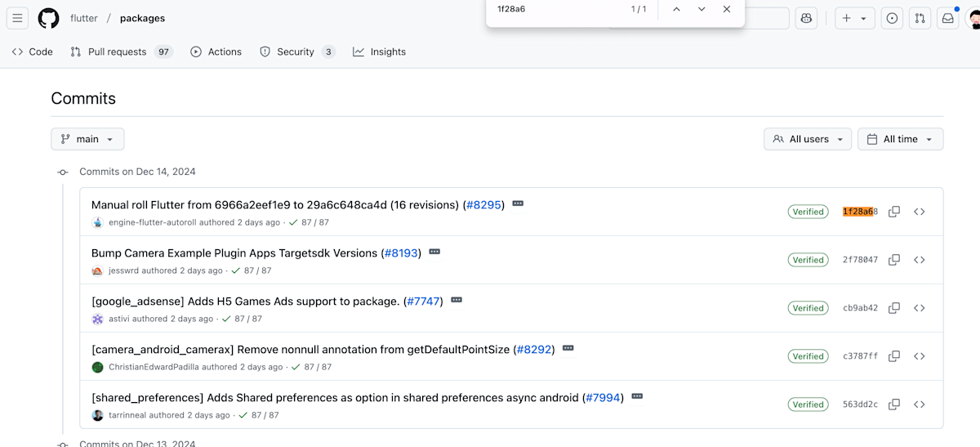The image size is (980, 447).
Task: Browse repository at commit 2f78047
Action: [x=920, y=260]
